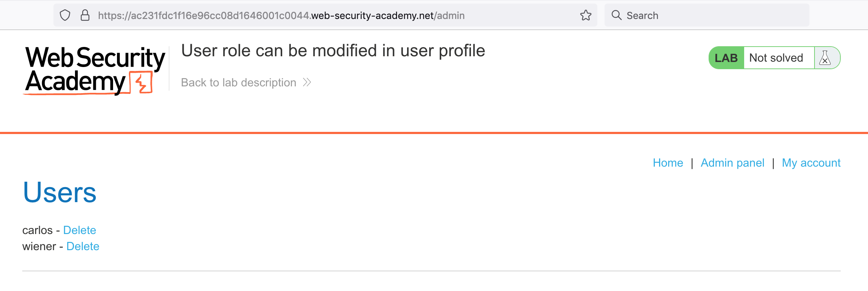Click the Not solved status label
This screenshot has height=291, width=868.
pos(776,58)
